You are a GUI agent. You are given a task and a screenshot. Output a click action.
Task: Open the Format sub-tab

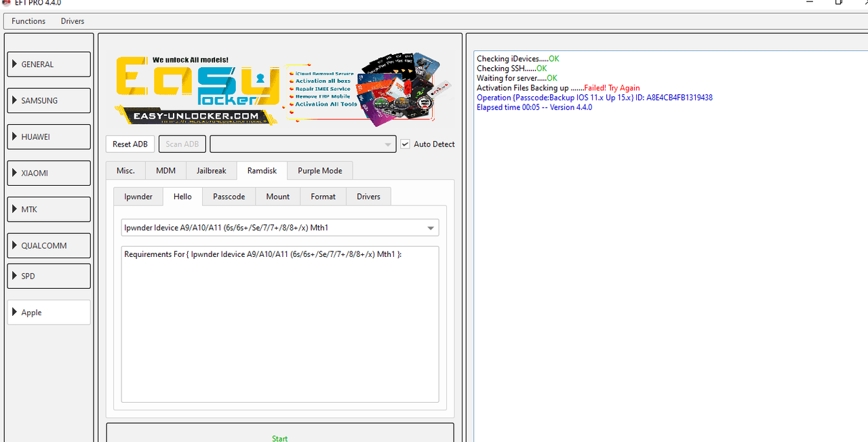tap(323, 197)
